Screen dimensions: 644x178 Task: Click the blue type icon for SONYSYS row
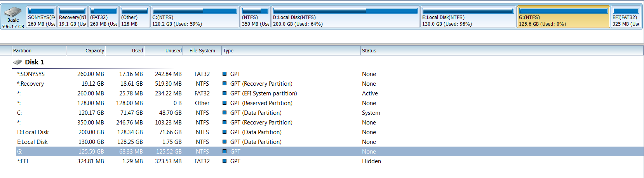pos(225,74)
